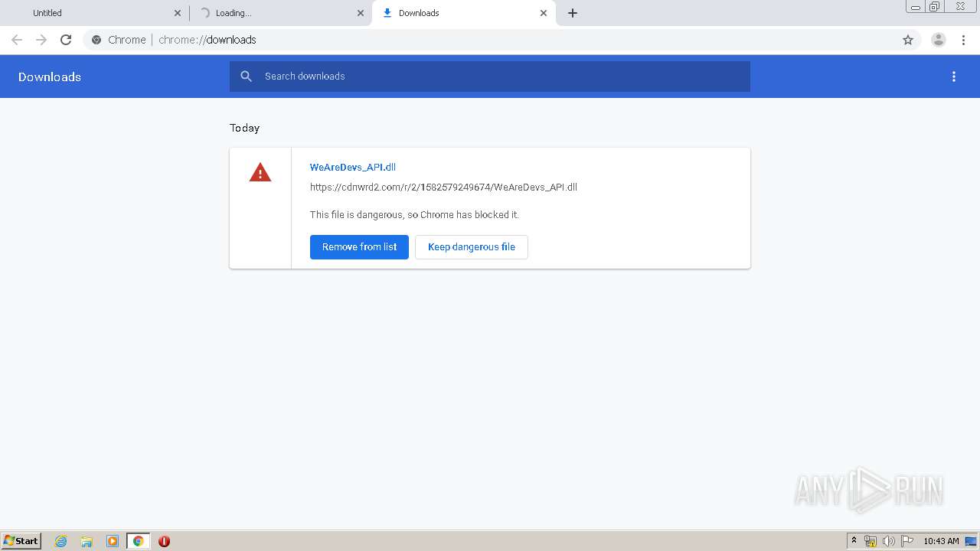Select the Downloads tab

click(x=464, y=13)
